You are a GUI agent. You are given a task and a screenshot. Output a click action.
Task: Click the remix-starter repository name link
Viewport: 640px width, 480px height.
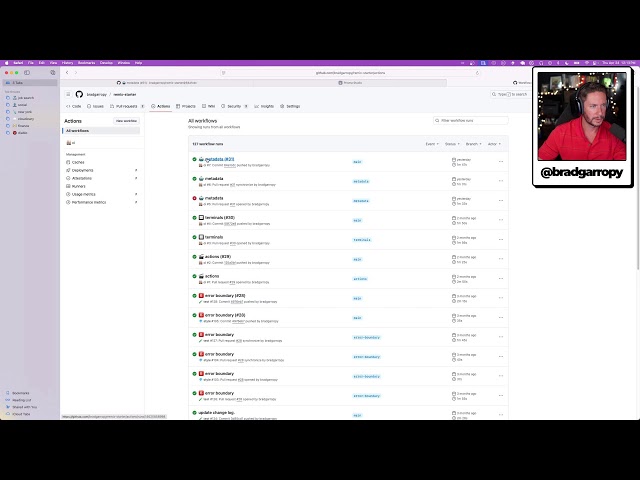click(125, 94)
